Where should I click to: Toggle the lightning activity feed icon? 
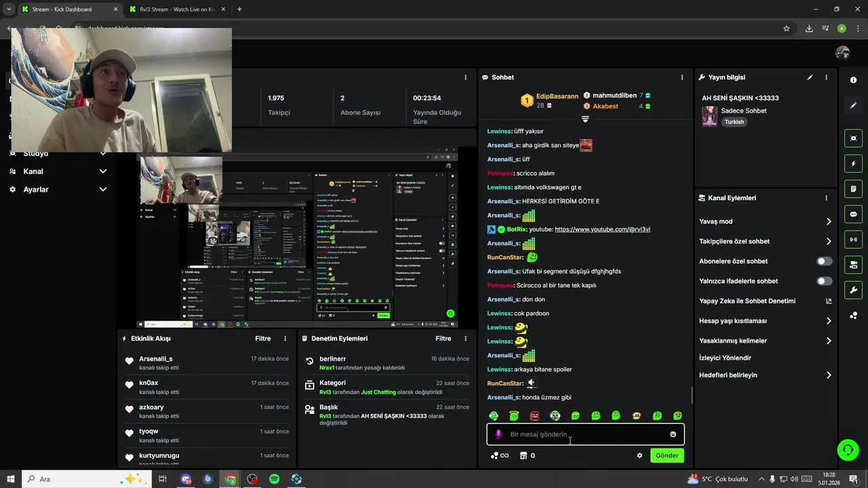click(853, 163)
